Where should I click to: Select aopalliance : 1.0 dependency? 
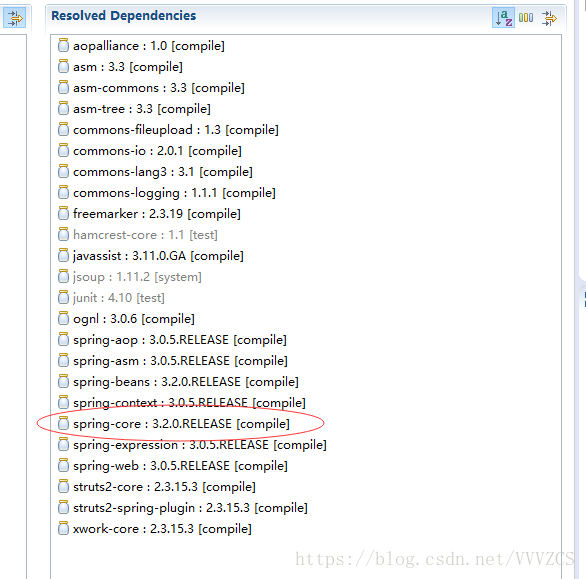tap(141, 46)
